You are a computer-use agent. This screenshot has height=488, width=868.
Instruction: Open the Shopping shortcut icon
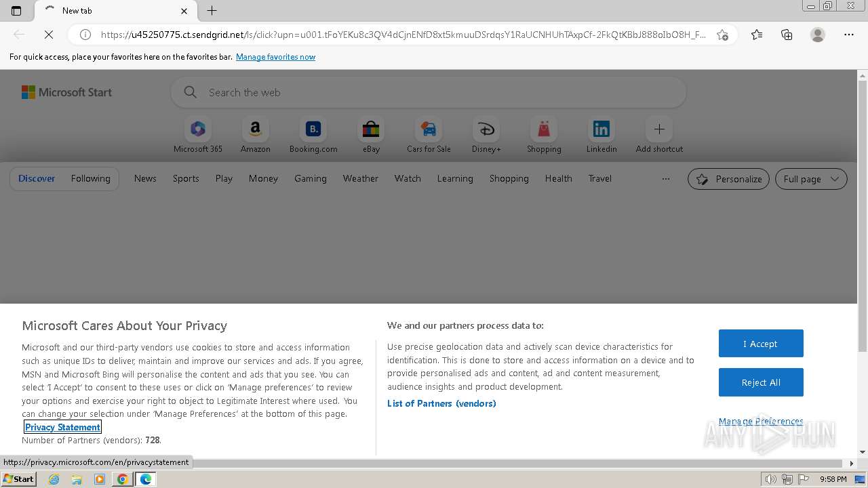tap(544, 129)
